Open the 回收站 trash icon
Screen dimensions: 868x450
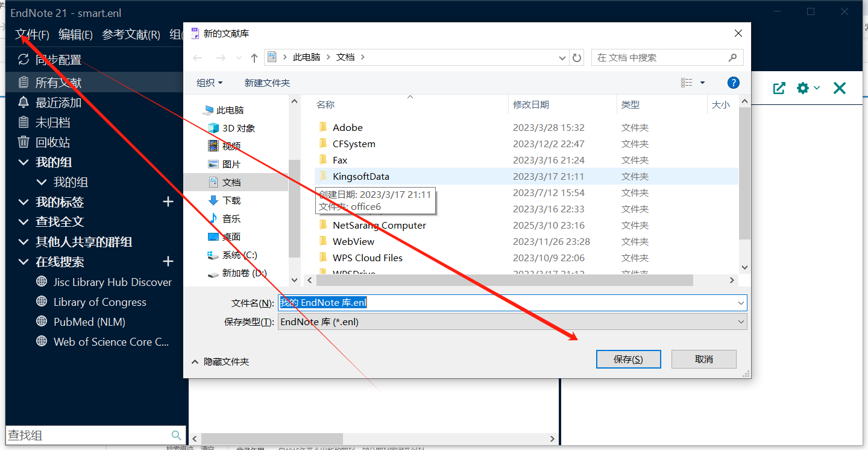(24, 142)
